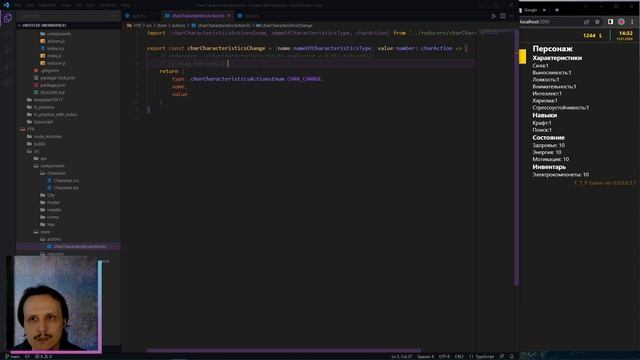Switch to the charCharacteristicsActions.ts editor tab
Image resolution: width=640 pixels, height=360 pixels.
click(198, 16)
